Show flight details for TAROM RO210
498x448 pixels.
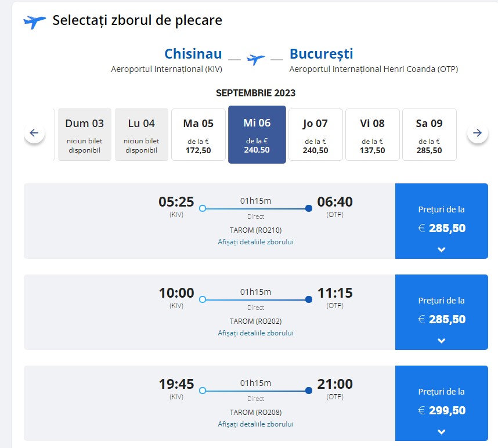coord(255,242)
